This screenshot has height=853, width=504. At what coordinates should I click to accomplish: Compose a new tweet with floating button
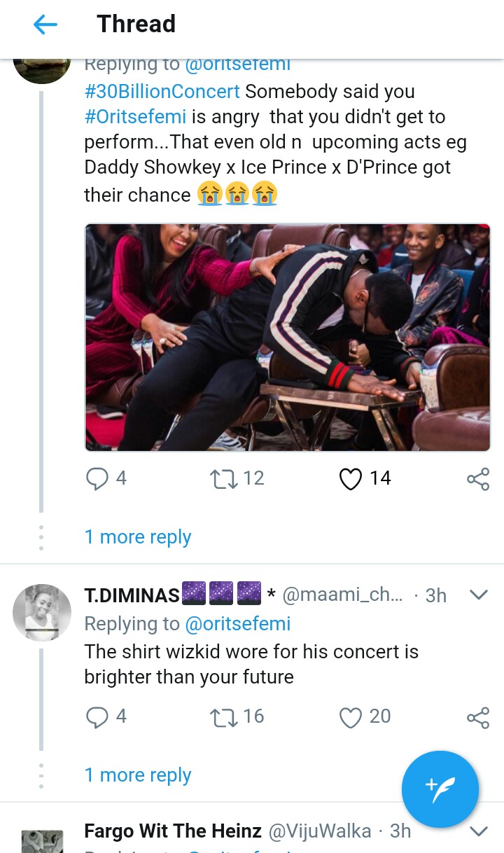440,789
